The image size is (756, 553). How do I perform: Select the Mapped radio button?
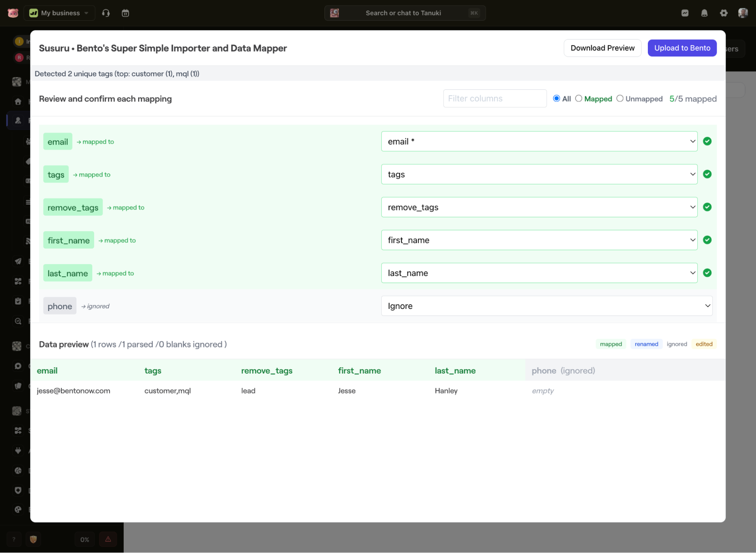pos(579,98)
